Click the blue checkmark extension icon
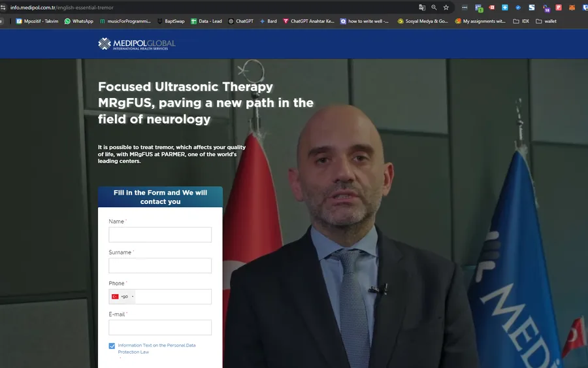The image size is (588, 368). click(518, 7)
